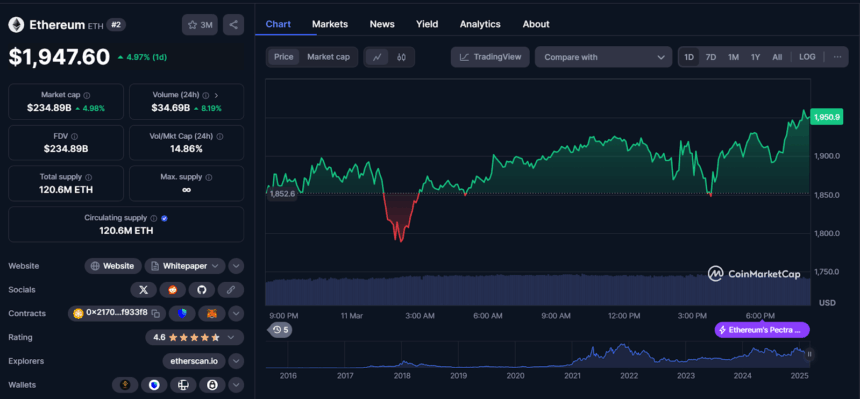Expand more Website links chevron
Image resolution: width=860 pixels, height=399 pixels.
tap(236, 266)
